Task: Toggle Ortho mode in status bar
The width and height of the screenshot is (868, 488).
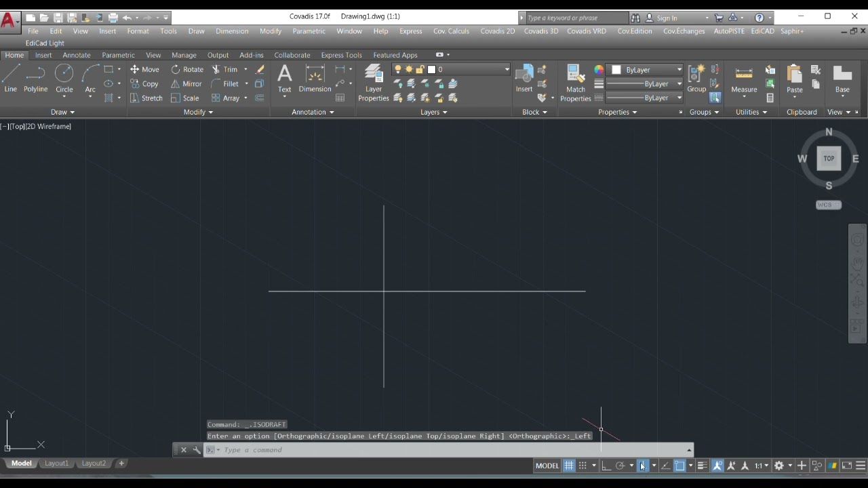Action: 606,466
